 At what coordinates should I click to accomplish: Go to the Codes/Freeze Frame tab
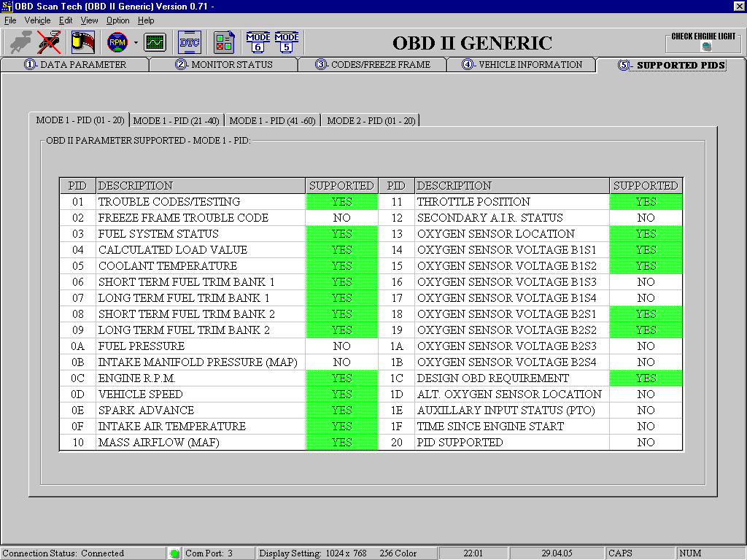click(x=373, y=65)
